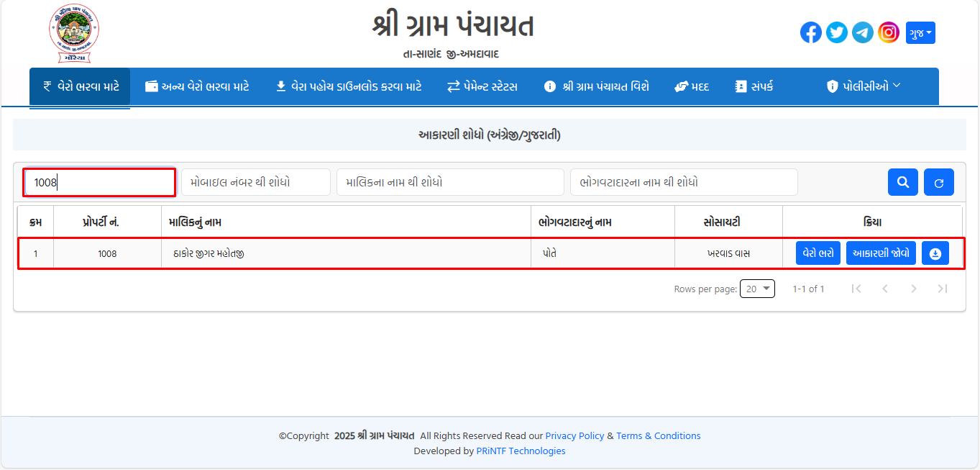Jump to last page with the >| icon
980x470 pixels.
point(942,288)
